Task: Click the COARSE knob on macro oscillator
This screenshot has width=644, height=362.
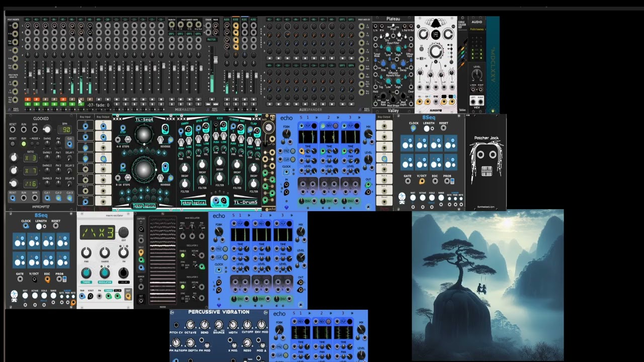Action: coord(105,252)
